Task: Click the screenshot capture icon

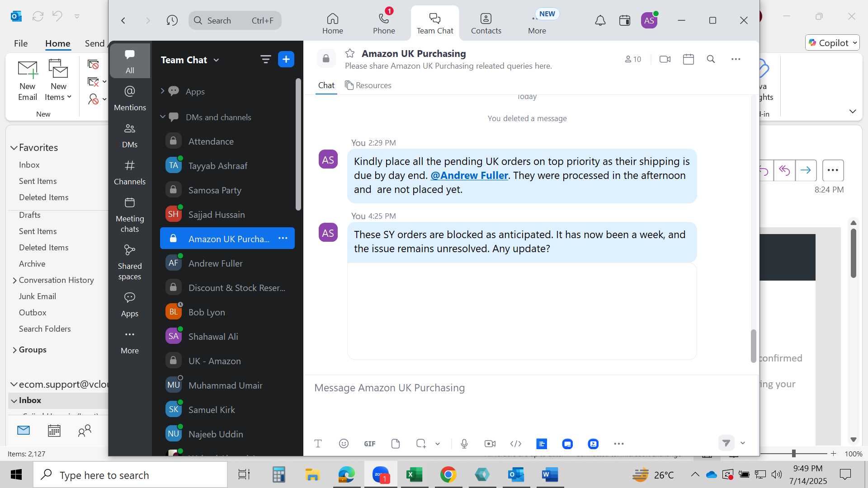Action: click(421, 444)
